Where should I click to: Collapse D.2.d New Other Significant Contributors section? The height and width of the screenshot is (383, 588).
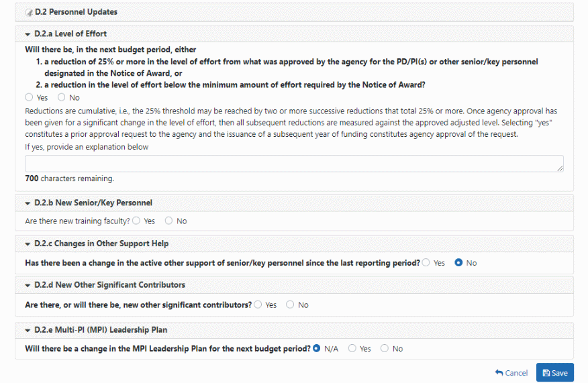coord(28,285)
